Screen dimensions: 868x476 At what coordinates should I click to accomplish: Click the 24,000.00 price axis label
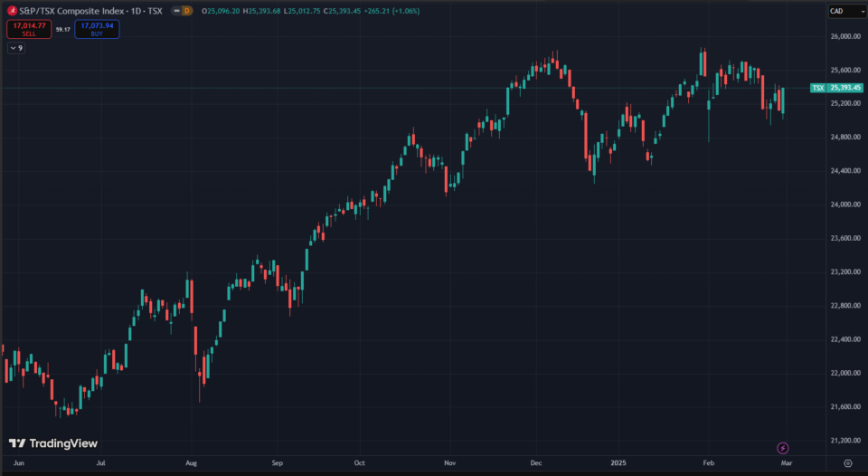[846, 205]
